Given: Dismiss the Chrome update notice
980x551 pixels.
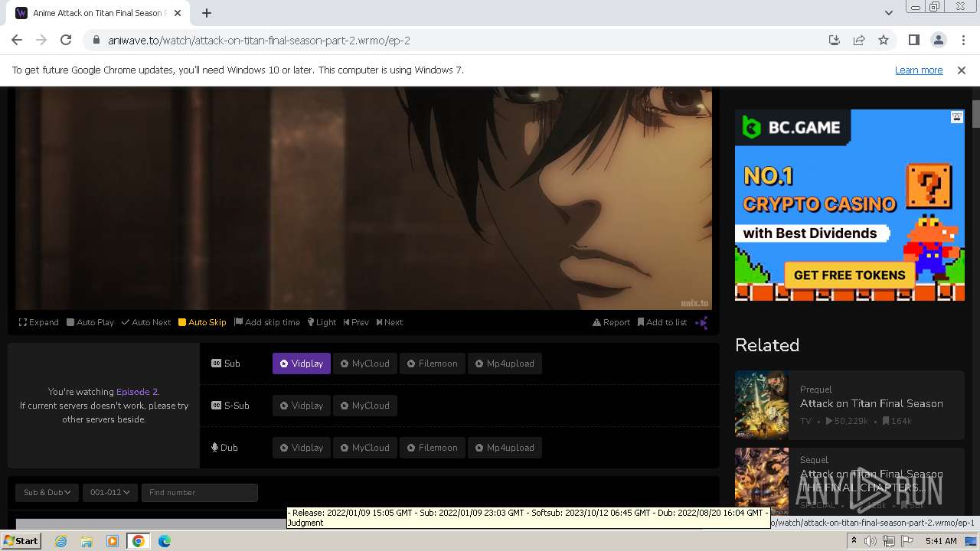Looking at the screenshot, I should coord(962,70).
